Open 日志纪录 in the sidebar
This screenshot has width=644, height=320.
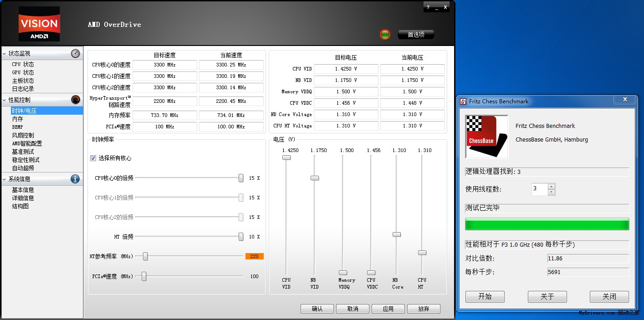coord(23,89)
